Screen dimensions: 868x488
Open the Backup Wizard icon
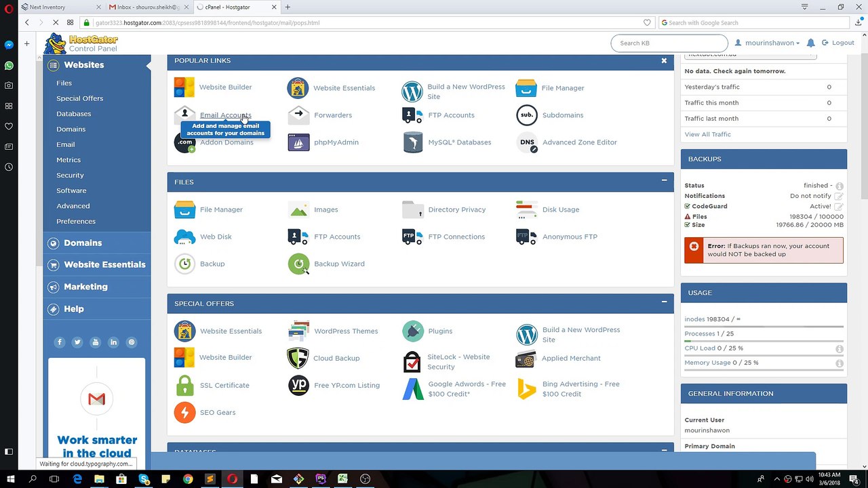click(x=298, y=264)
